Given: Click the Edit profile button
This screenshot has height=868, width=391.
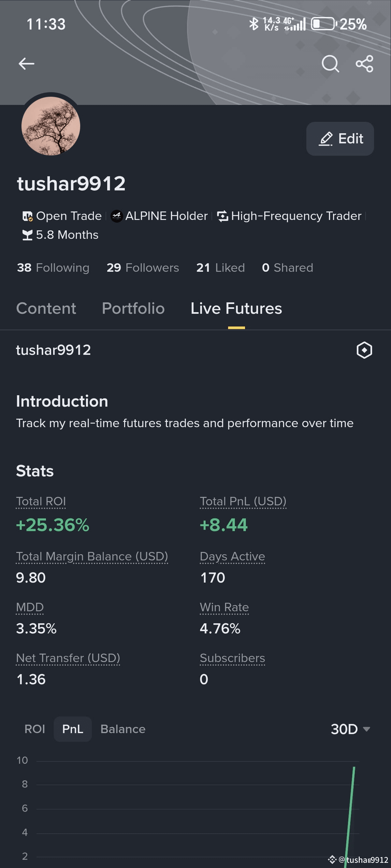Looking at the screenshot, I should point(340,138).
